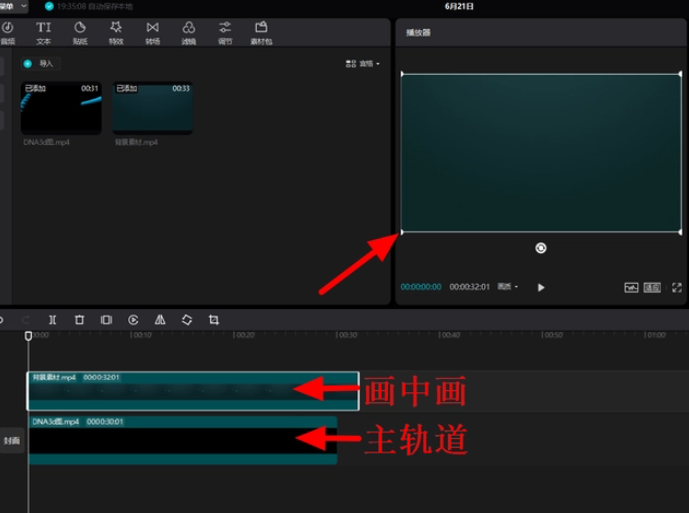Image resolution: width=689 pixels, height=513 pixels.
Task: Select the DNA3d图.mp4 media thumbnail
Action: [61, 108]
